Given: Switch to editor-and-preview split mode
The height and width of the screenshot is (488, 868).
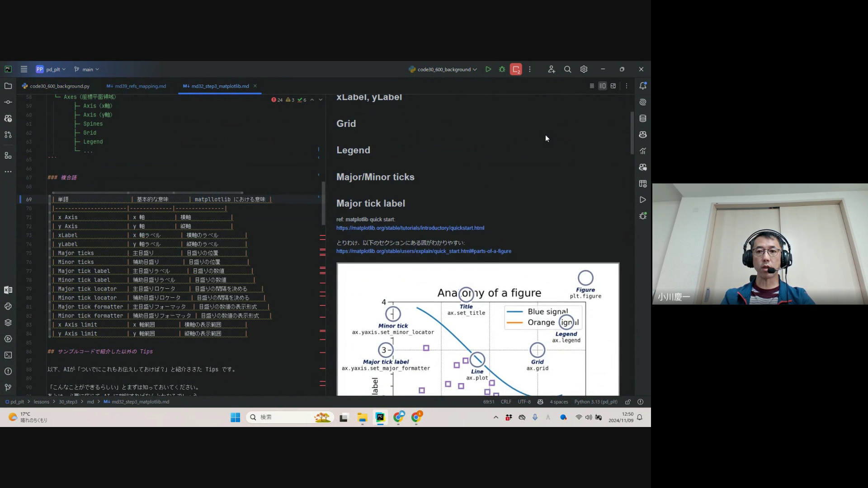Looking at the screenshot, I should click(x=602, y=86).
